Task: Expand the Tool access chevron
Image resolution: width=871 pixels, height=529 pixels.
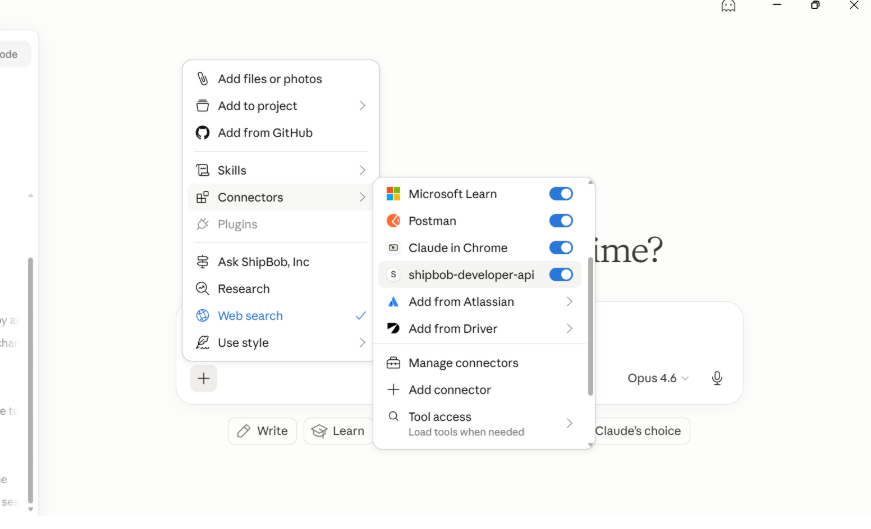Action: (x=569, y=423)
